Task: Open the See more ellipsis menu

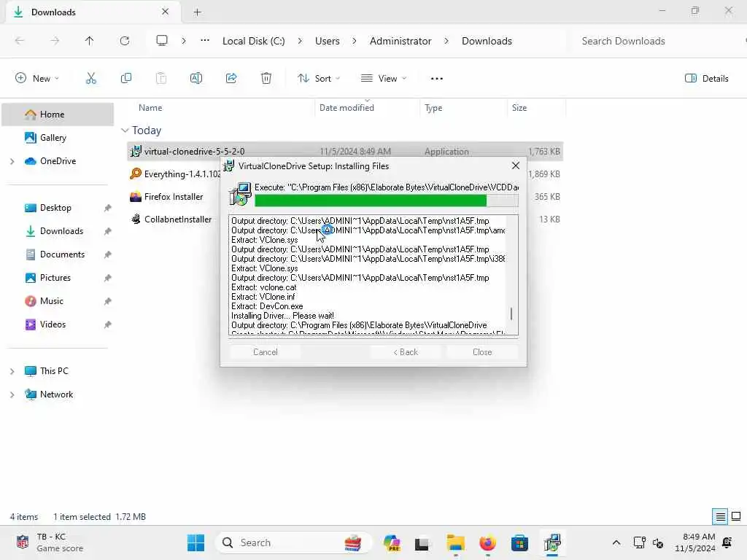Action: (436, 79)
